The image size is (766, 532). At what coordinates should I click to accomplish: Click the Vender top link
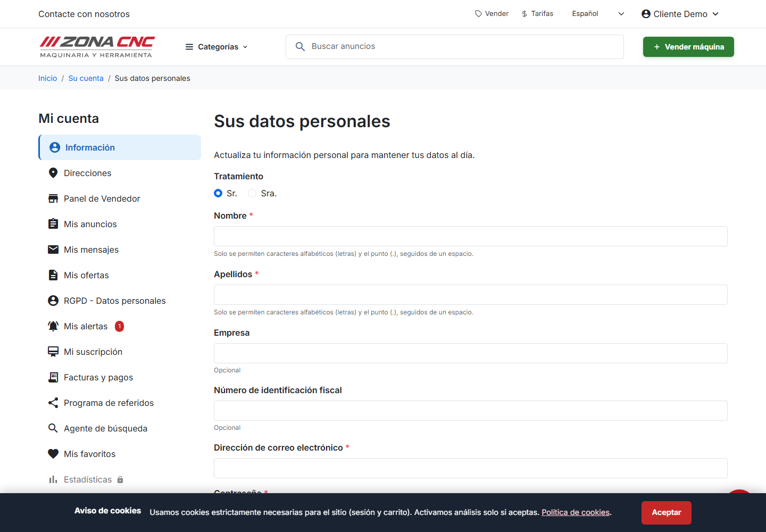pos(492,14)
